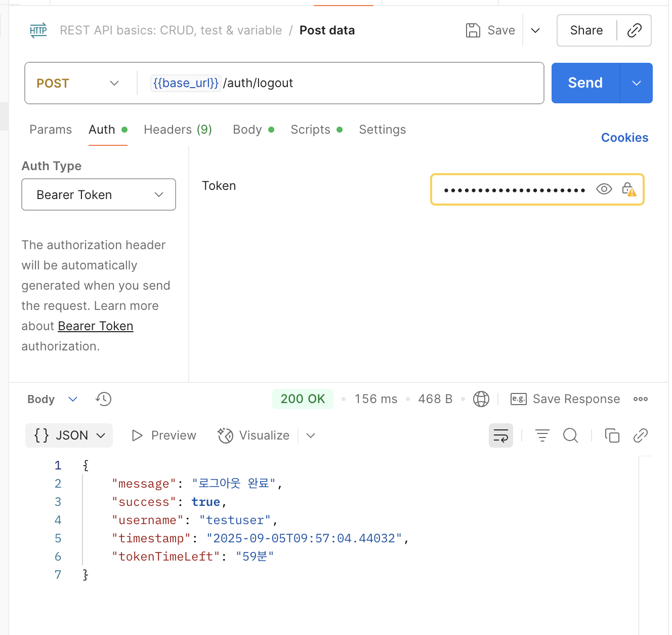
Task: Click the network globe icon
Action: (x=481, y=399)
